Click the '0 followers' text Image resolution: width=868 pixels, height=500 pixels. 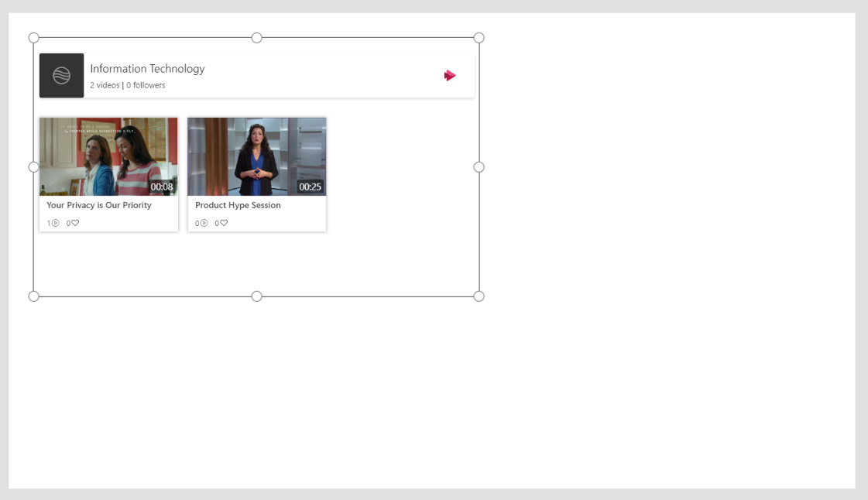pos(146,85)
